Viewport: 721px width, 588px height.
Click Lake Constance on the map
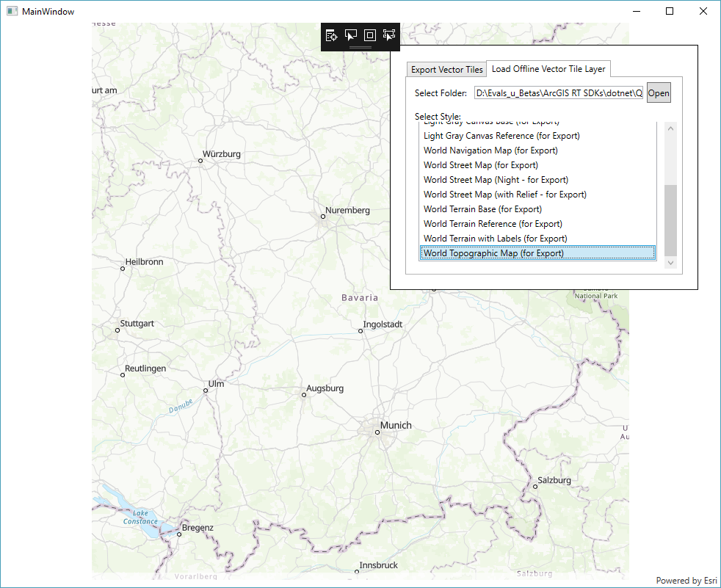tap(140, 518)
